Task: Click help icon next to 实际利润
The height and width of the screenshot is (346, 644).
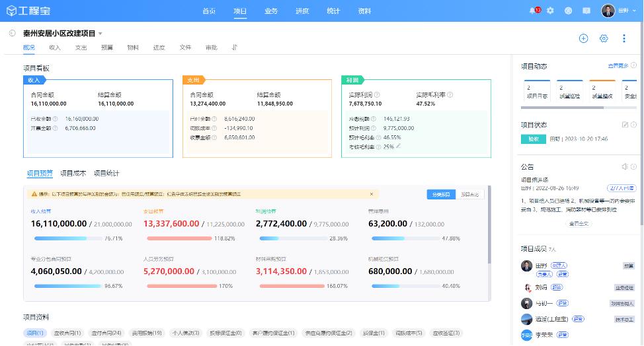Action: click(377, 94)
